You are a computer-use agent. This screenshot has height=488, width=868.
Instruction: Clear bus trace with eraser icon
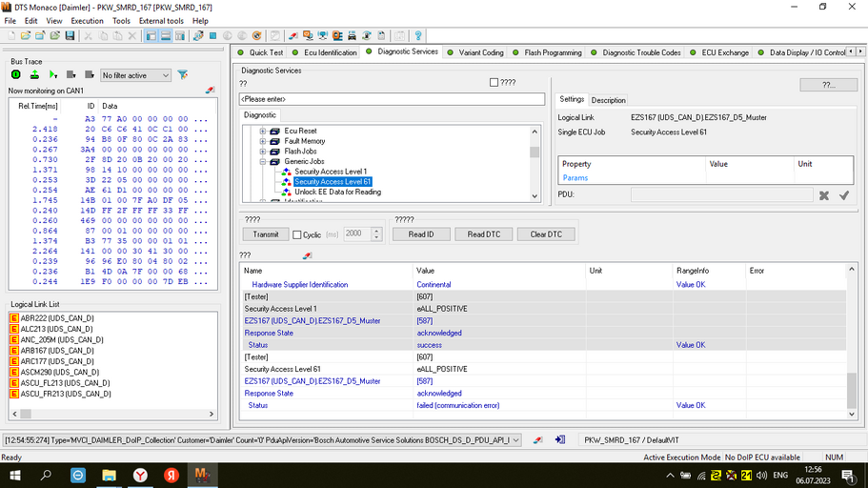click(x=210, y=90)
